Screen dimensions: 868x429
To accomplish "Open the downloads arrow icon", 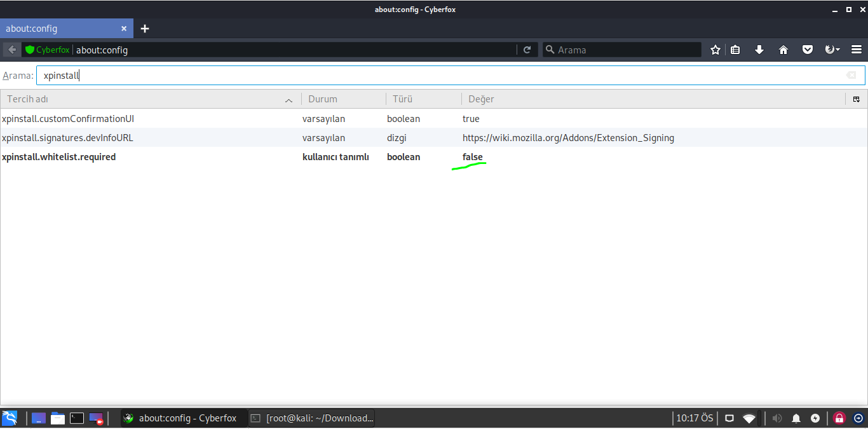I will (759, 50).
